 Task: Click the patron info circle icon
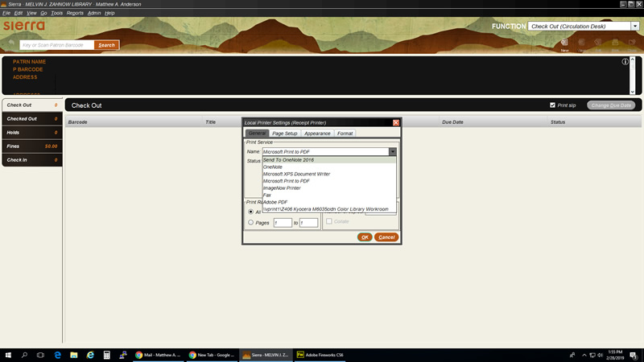[625, 62]
